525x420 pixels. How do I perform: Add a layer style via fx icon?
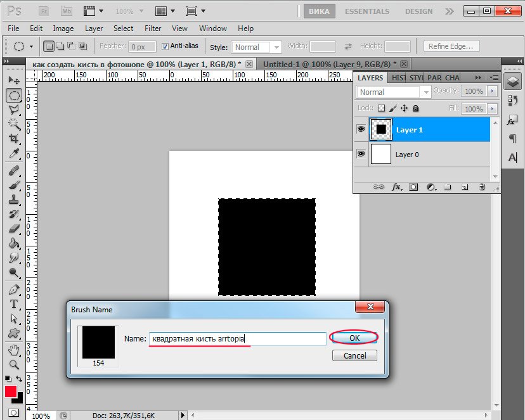pyautogui.click(x=396, y=187)
